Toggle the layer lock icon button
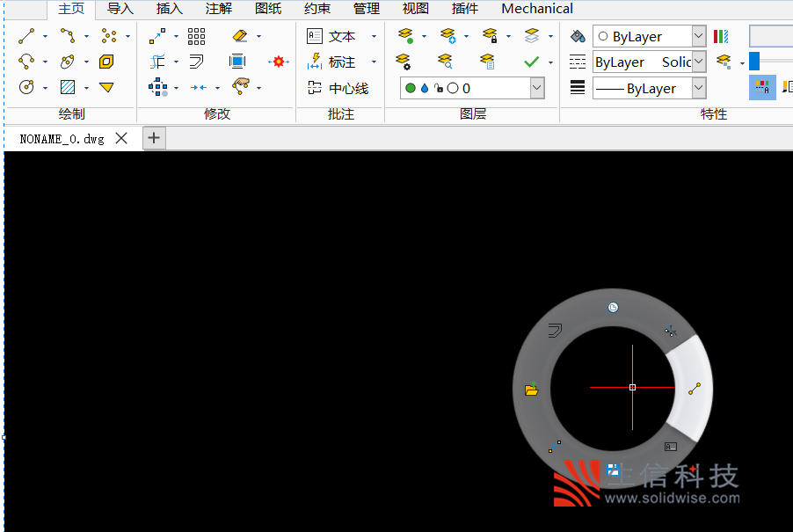 (x=490, y=36)
